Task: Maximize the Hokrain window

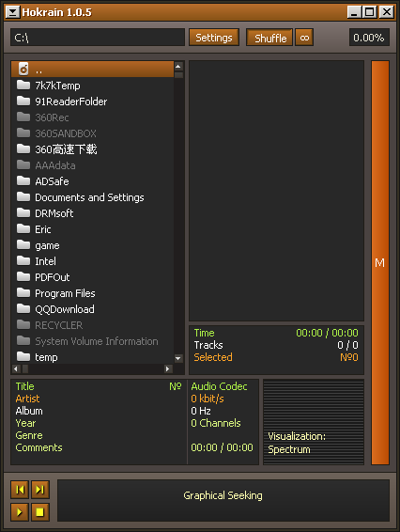Action: [370, 12]
